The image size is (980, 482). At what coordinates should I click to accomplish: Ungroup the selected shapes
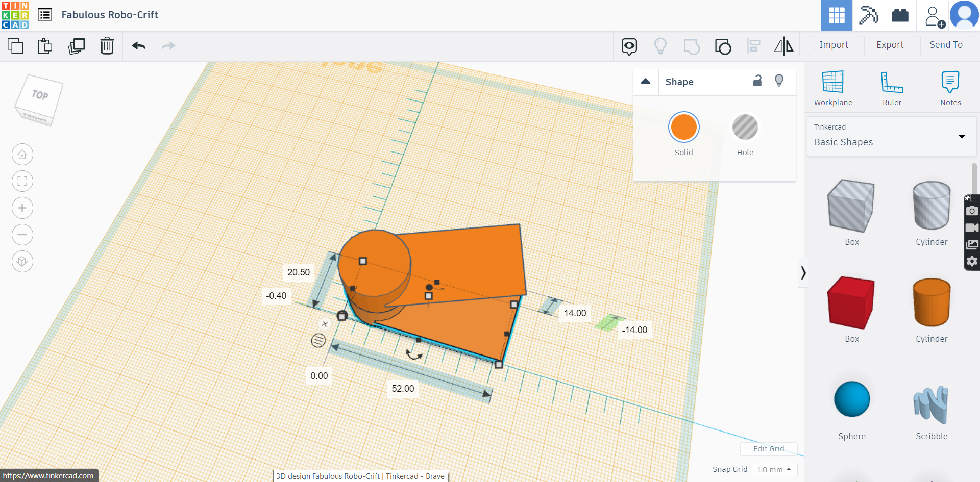(723, 46)
